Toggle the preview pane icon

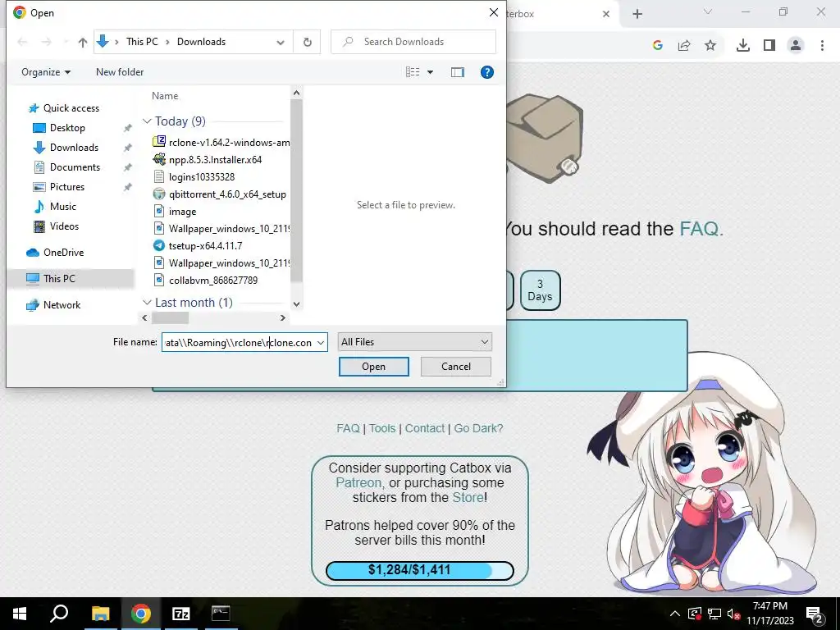[458, 72]
